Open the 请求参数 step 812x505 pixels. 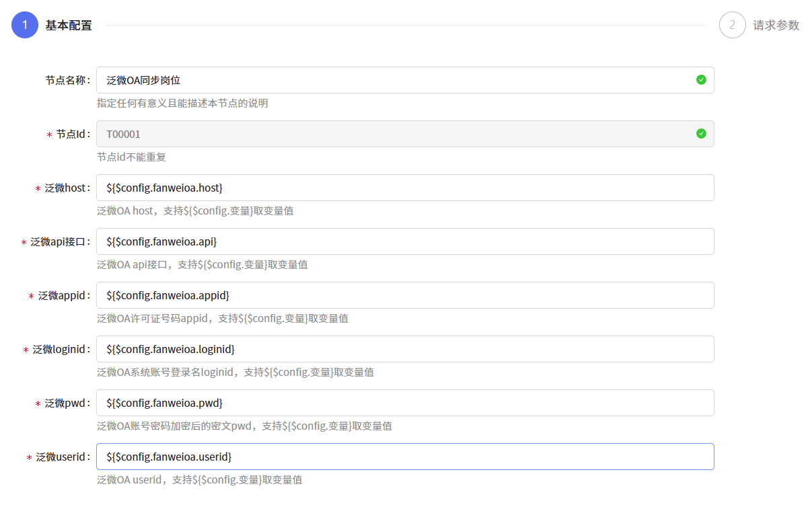[x=778, y=25]
